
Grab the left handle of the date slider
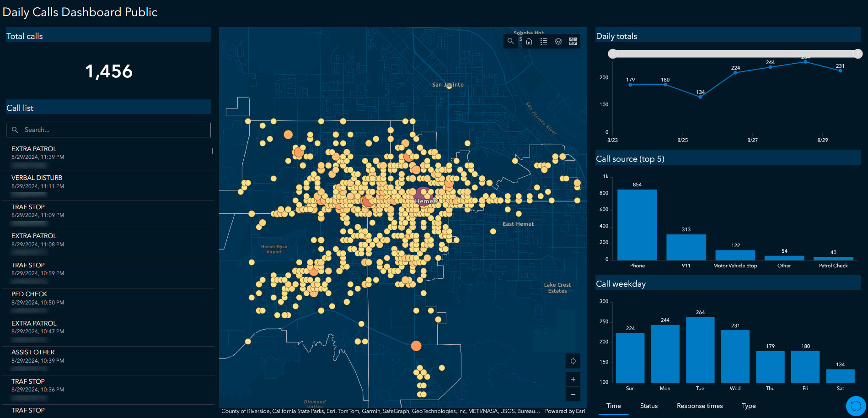click(x=613, y=54)
